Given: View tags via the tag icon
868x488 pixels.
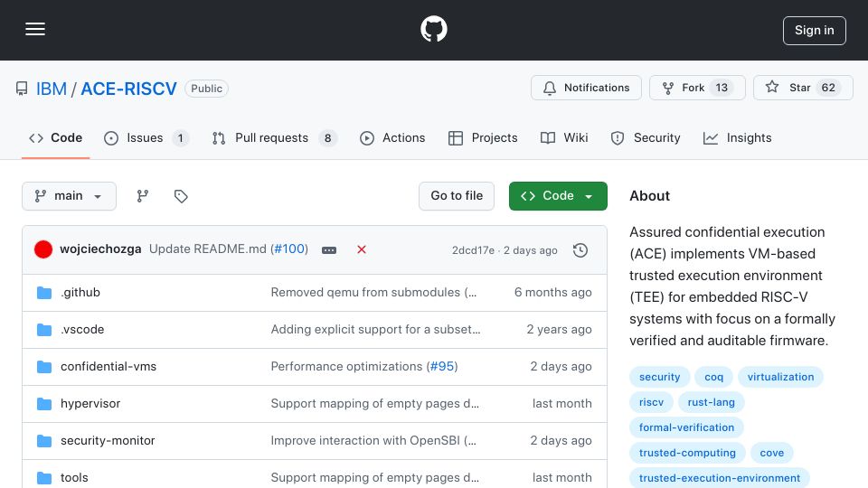Looking at the screenshot, I should click(x=181, y=196).
